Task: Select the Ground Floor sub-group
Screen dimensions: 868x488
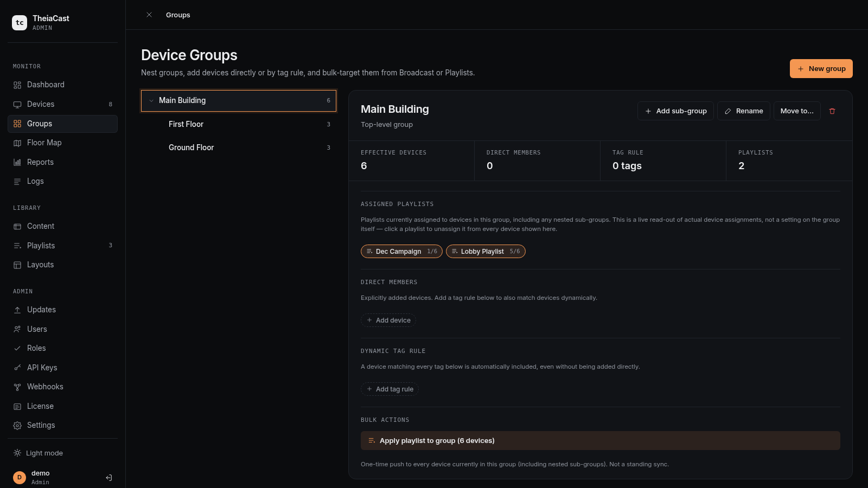Action: click(239, 147)
